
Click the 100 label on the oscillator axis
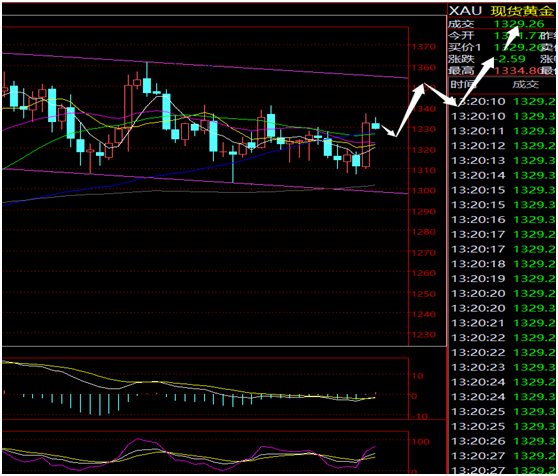tap(420, 442)
